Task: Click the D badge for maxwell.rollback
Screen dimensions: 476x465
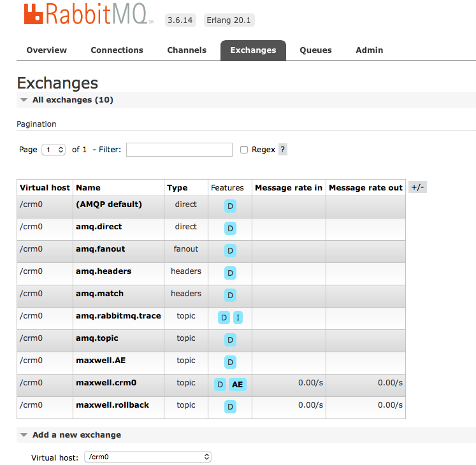Action: click(230, 407)
